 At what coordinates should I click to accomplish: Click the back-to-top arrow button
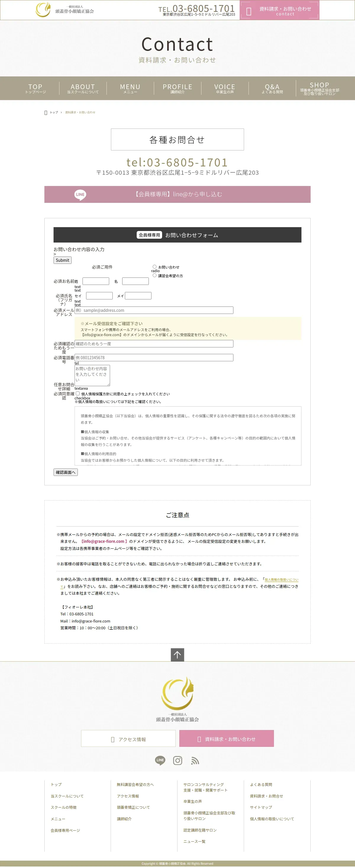pyautogui.click(x=177, y=655)
